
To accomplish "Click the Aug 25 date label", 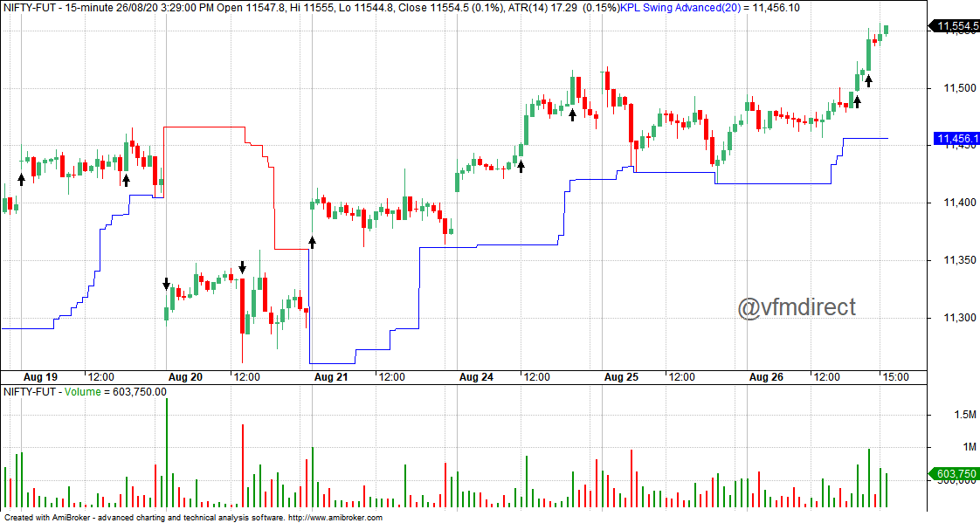I will coord(621,377).
